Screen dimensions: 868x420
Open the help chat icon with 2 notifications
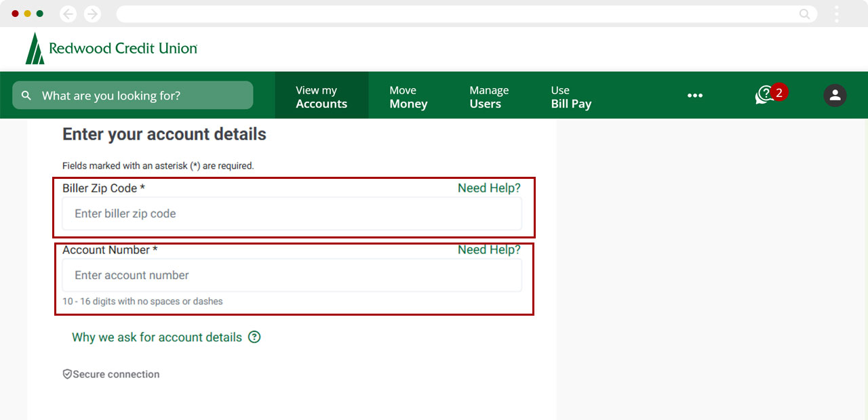(766, 96)
